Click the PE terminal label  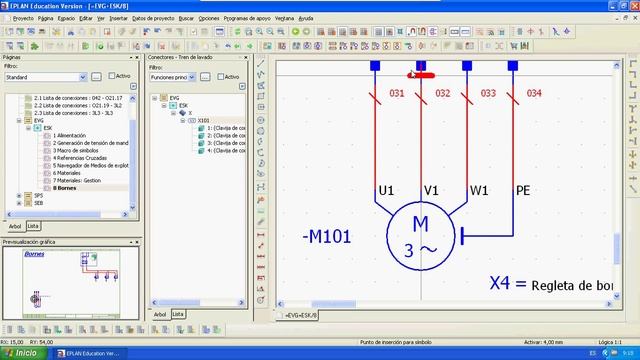tap(523, 191)
